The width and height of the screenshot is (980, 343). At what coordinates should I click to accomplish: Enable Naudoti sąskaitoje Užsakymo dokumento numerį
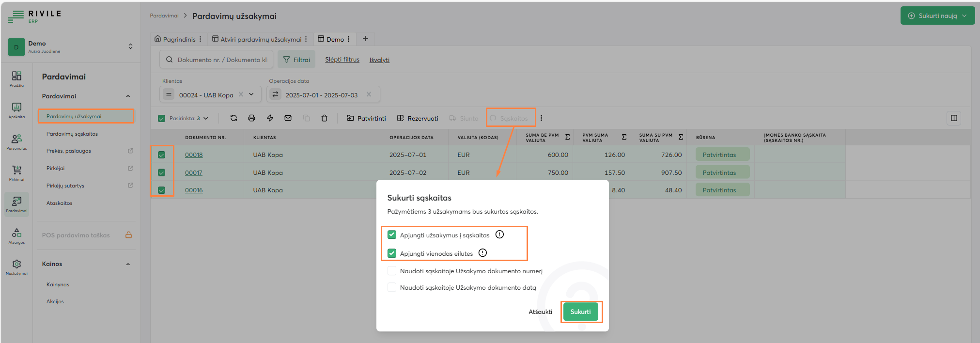pyautogui.click(x=392, y=271)
